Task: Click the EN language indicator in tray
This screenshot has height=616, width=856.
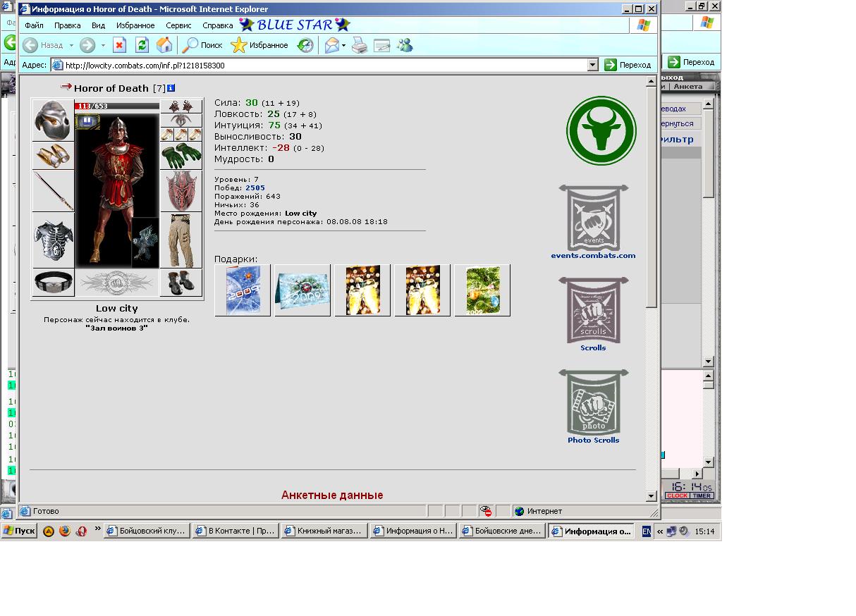Action: point(646,531)
